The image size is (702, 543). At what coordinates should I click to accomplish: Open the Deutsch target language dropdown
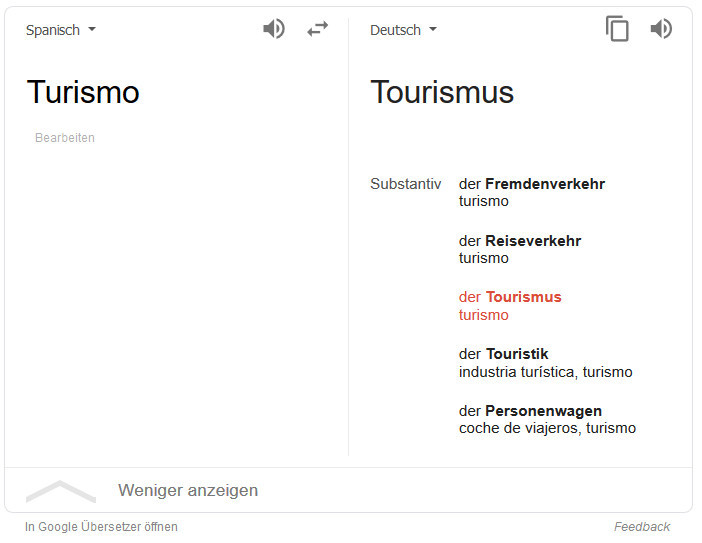(x=403, y=30)
